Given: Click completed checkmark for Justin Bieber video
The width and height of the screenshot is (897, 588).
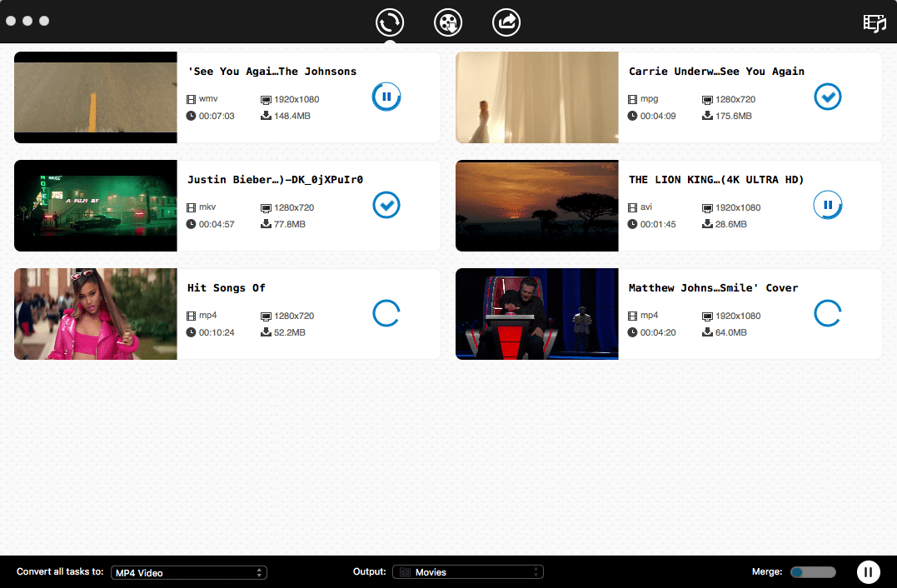Looking at the screenshot, I should (386, 205).
